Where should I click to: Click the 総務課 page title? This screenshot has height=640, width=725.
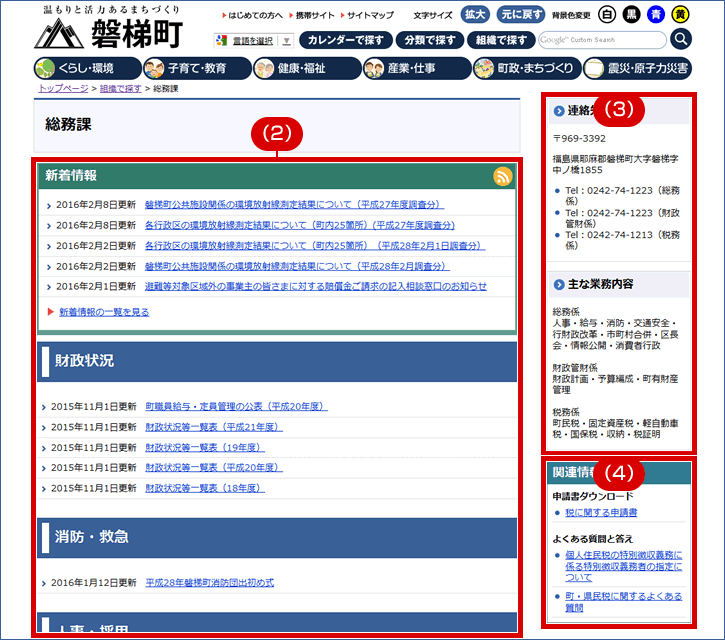[x=68, y=124]
